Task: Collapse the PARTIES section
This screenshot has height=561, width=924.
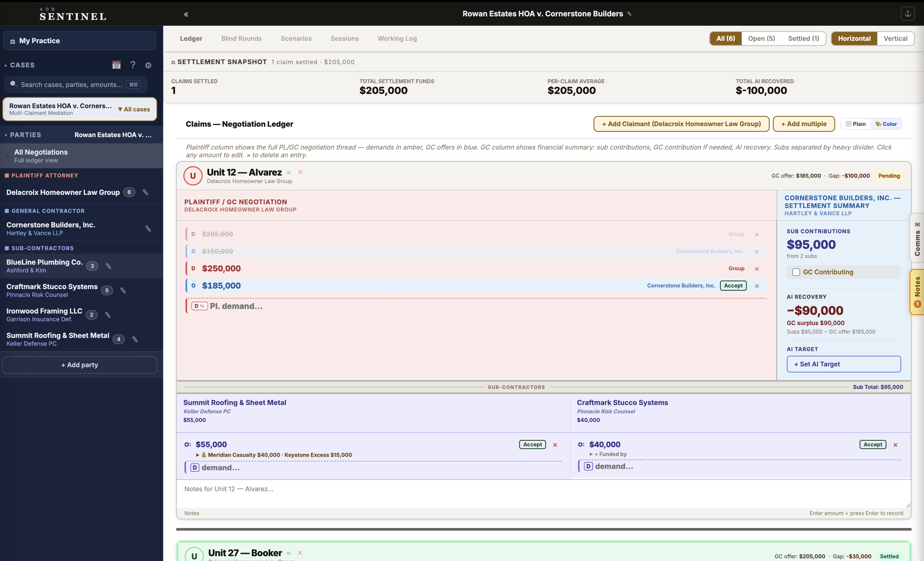Action: pos(23,135)
